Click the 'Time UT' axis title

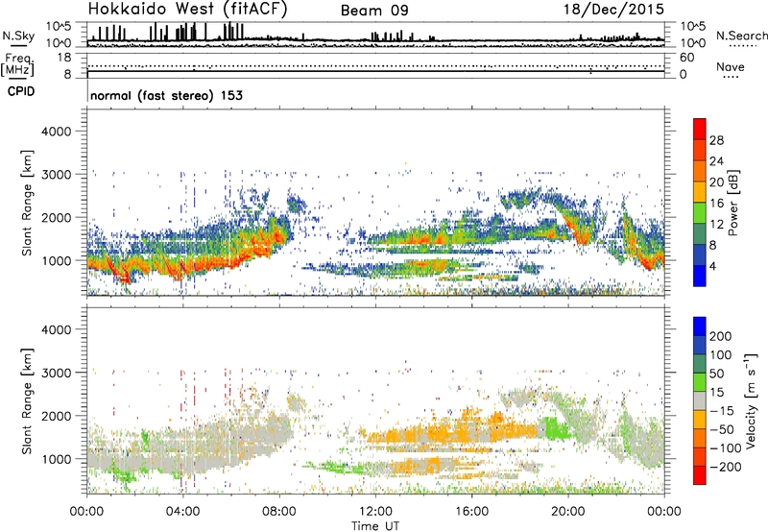click(375, 526)
